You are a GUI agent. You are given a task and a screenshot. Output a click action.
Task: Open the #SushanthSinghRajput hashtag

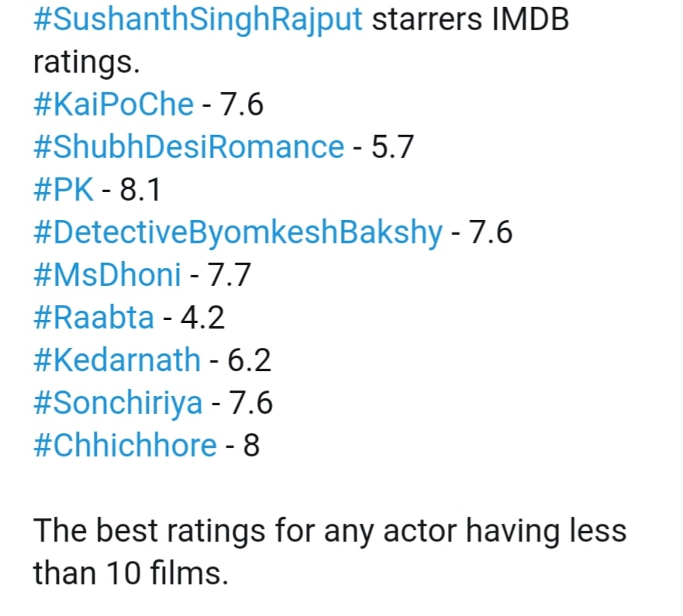point(198,19)
